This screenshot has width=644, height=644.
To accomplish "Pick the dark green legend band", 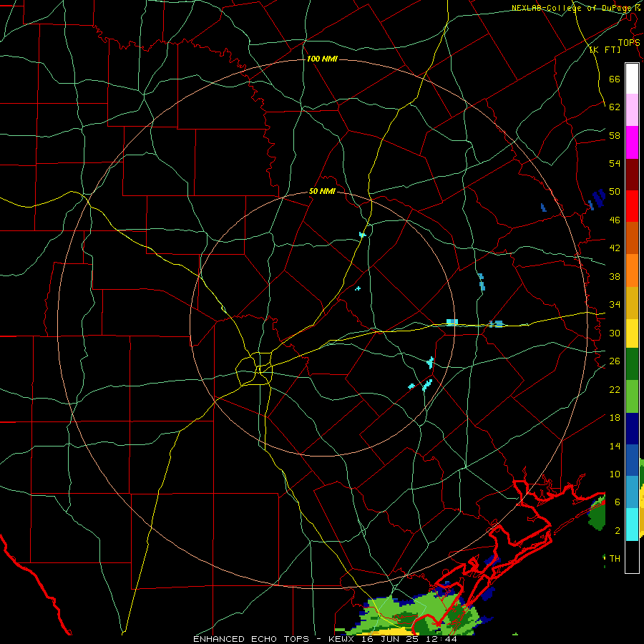I will 632,364.
